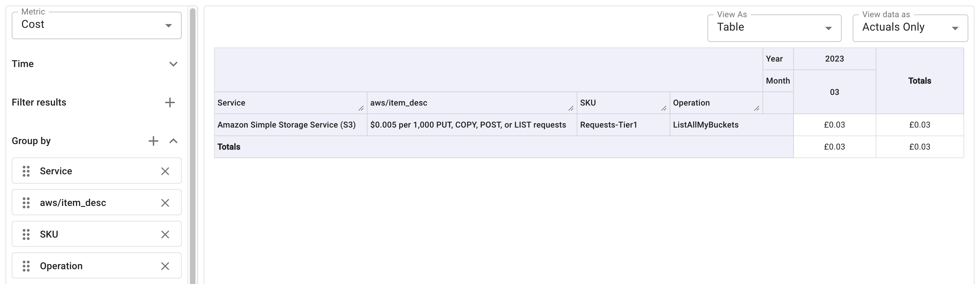This screenshot has width=980, height=284.
Task: Click the SKU chip drag handle
Action: point(26,234)
